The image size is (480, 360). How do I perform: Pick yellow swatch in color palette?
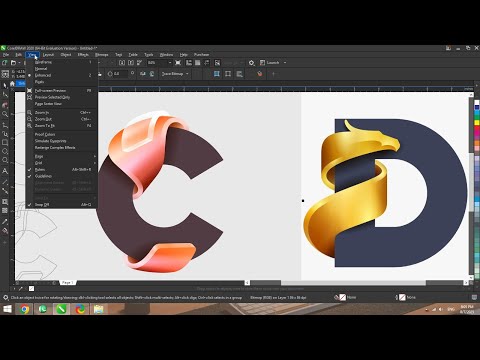(477, 122)
